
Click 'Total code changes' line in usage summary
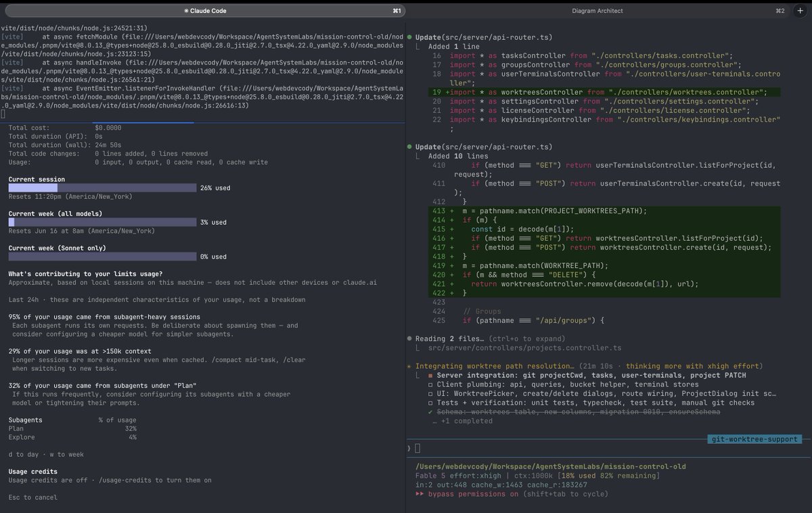(x=108, y=154)
